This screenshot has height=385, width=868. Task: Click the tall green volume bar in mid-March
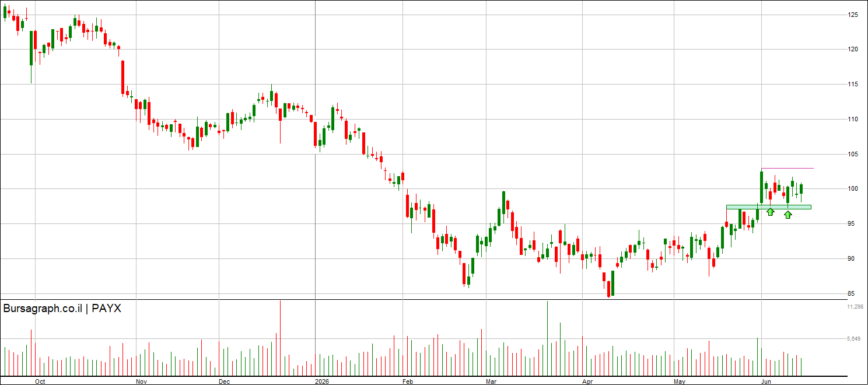click(x=547, y=338)
